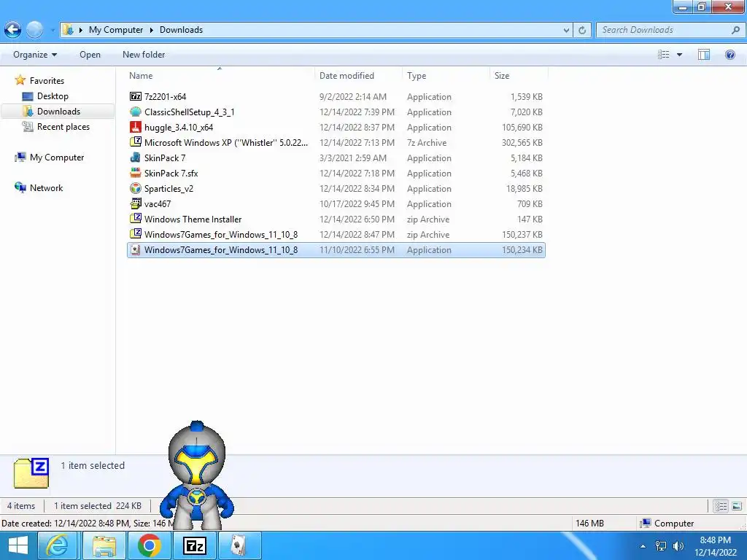Image resolution: width=747 pixels, height=560 pixels.
Task: Click the Back navigation arrow
Action: pos(13,29)
